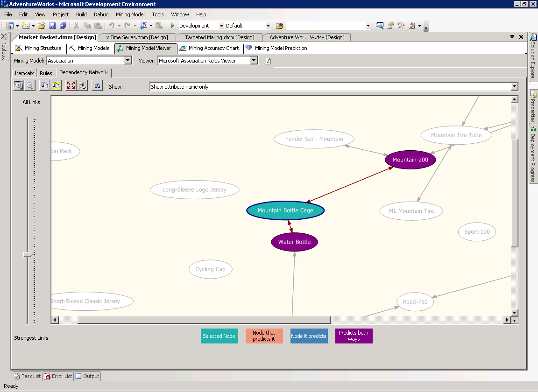Viewport: 538px width, 392px height.
Task: Expand the Show attribute name only dropdown
Action: (514, 87)
